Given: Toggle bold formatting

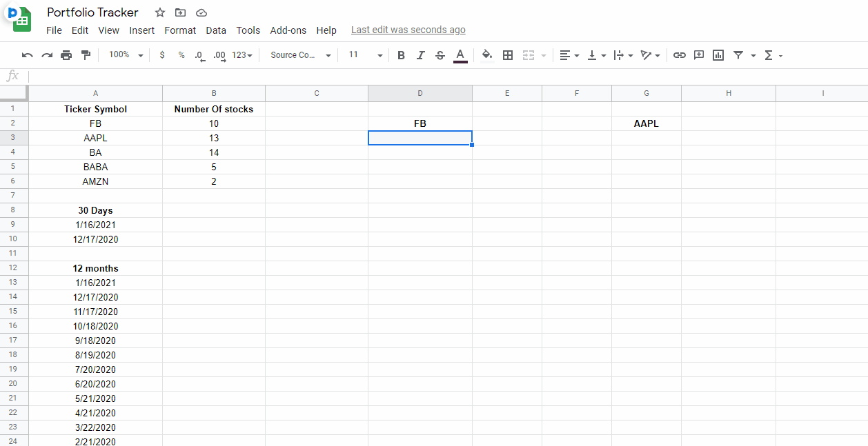Looking at the screenshot, I should coord(401,55).
